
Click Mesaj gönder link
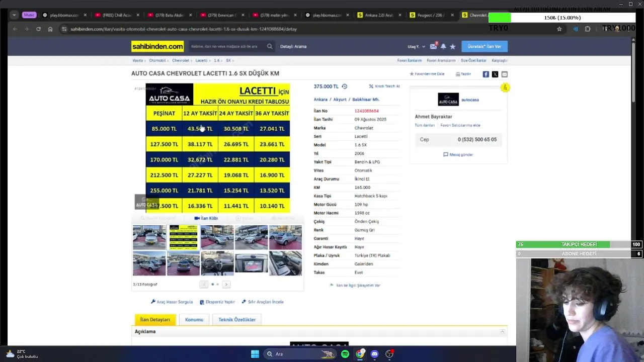coord(458,154)
